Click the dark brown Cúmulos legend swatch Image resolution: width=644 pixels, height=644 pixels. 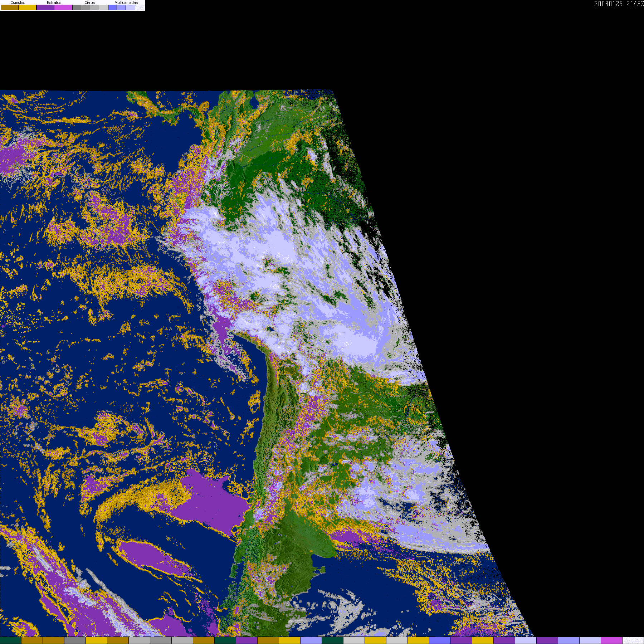[x=10, y=7]
